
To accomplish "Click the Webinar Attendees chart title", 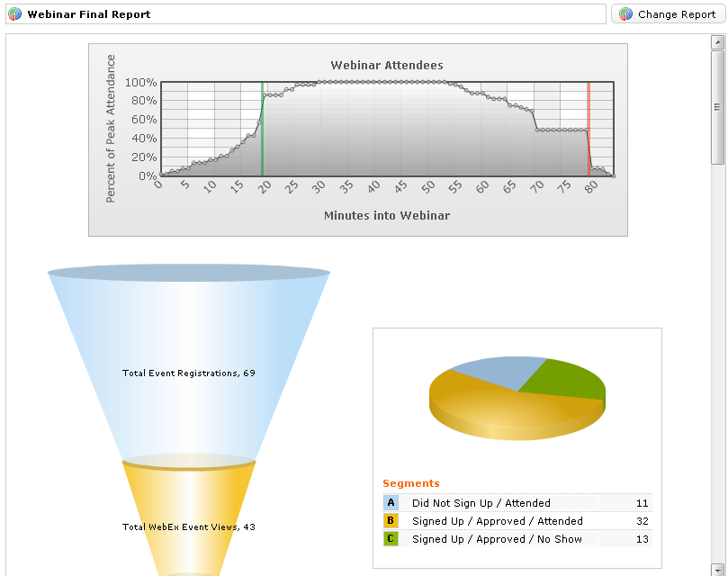I will [387, 65].
